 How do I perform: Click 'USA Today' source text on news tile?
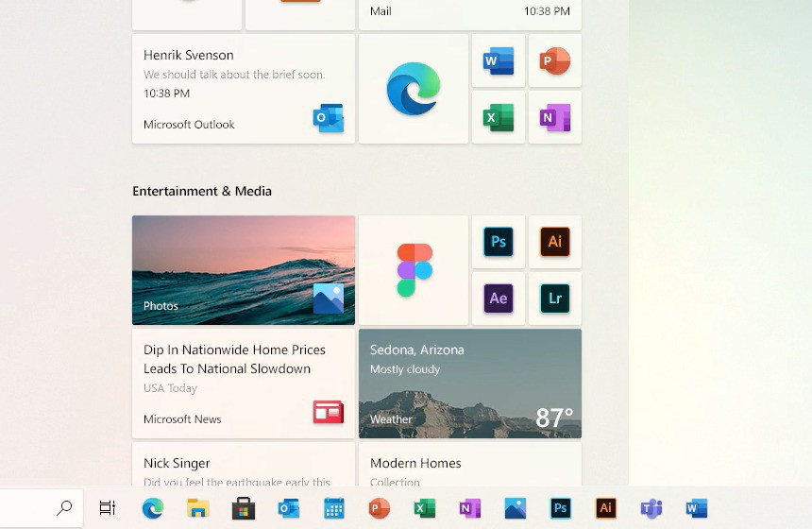(170, 388)
